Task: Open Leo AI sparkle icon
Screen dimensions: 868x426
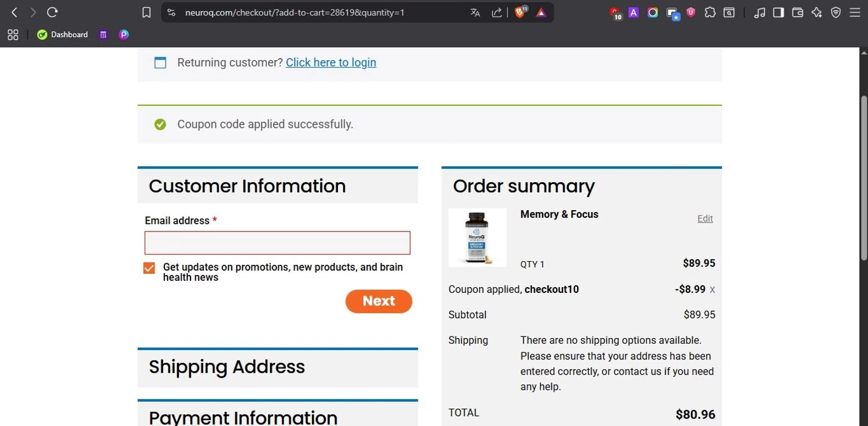Action: point(816,12)
